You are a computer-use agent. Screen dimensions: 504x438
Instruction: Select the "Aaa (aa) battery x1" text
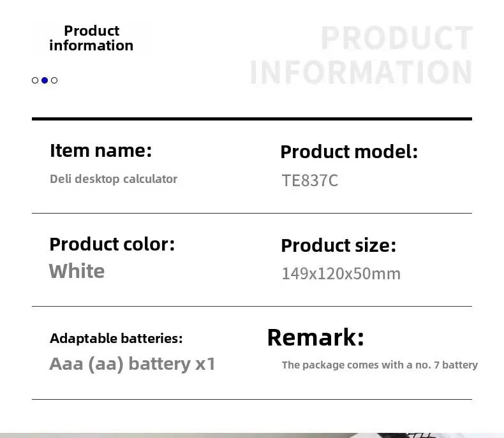[133, 364]
